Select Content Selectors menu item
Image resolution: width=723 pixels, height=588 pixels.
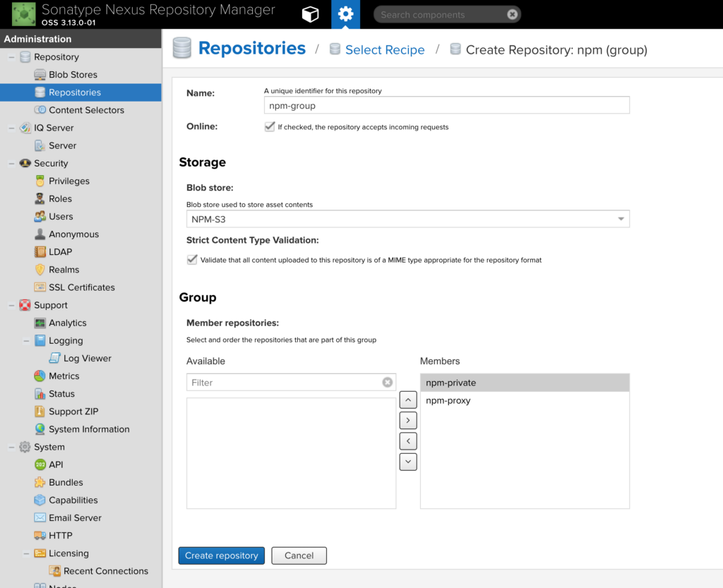[86, 110]
